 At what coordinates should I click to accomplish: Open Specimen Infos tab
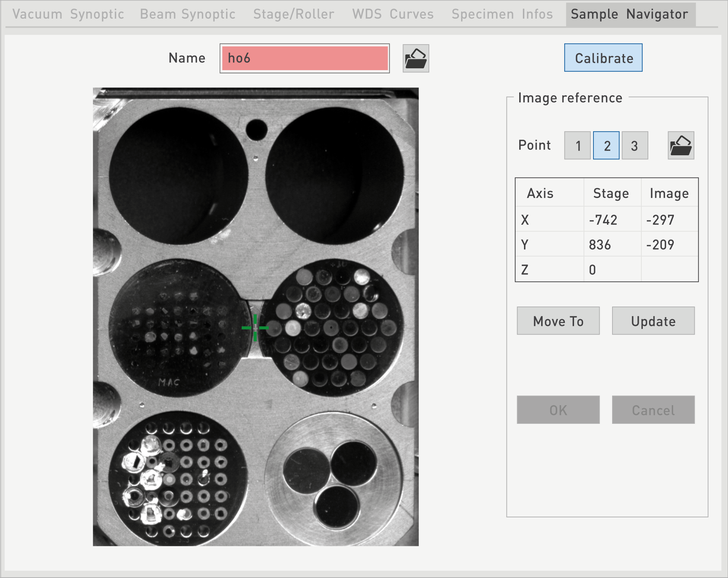tap(502, 14)
